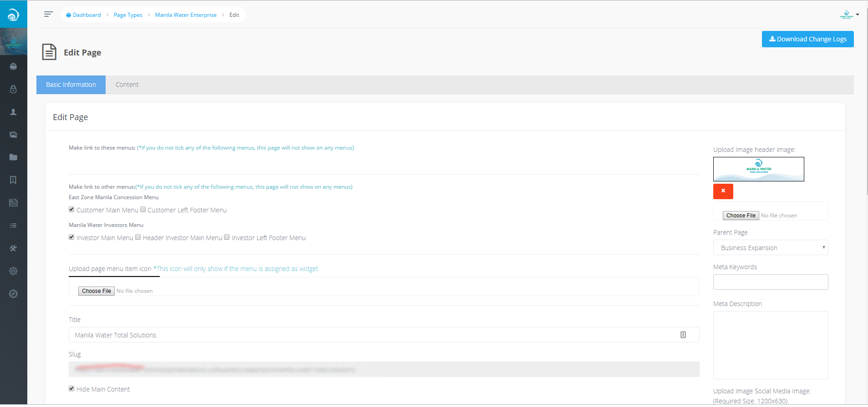Viewport: 868px width, 407px height.
Task: Click the Edit breadcrumb text
Action: coord(234,15)
